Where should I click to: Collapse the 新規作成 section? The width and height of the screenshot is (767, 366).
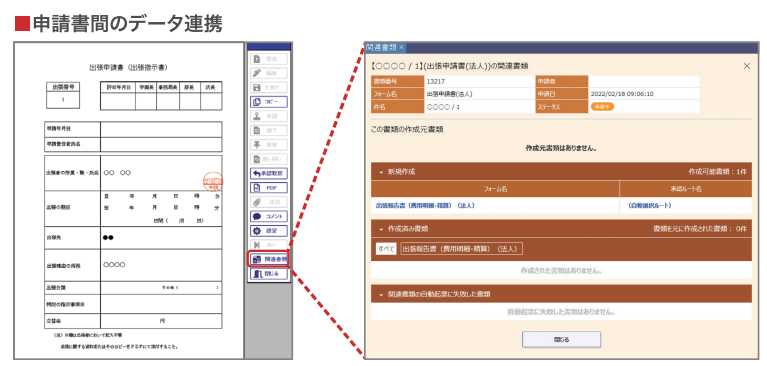(382, 172)
